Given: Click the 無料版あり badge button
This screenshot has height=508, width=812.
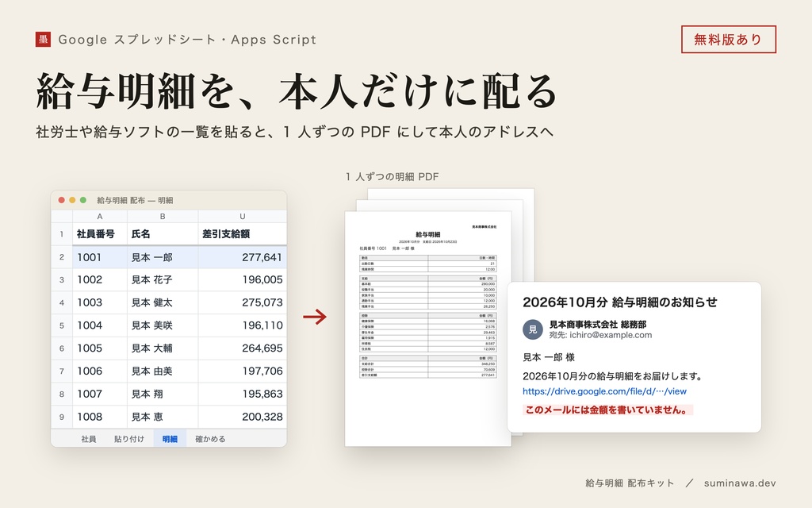Looking at the screenshot, I should pos(728,40).
